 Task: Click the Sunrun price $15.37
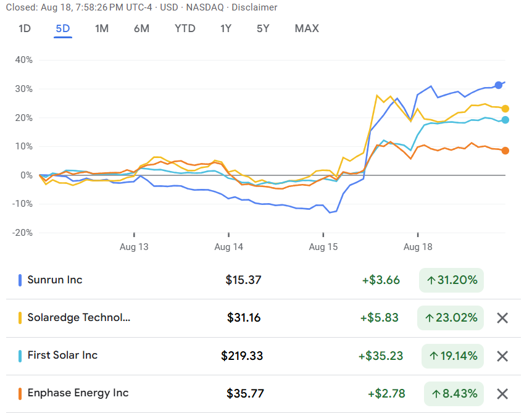point(244,280)
